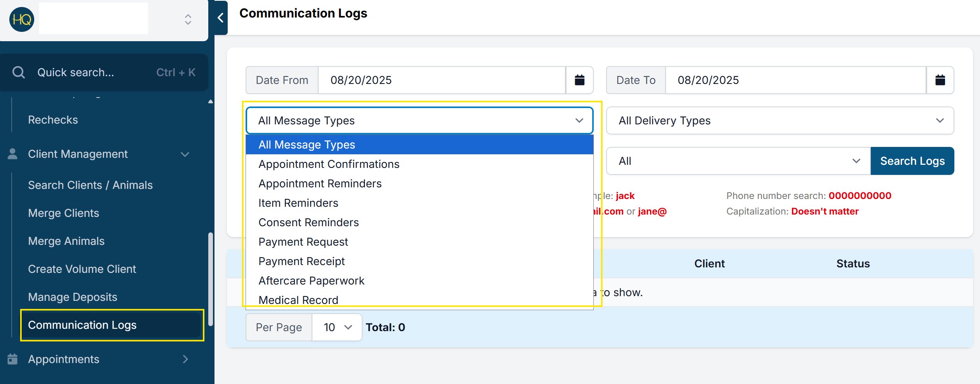Open the All Delivery Types dropdown
The width and height of the screenshot is (980, 384).
(780, 120)
